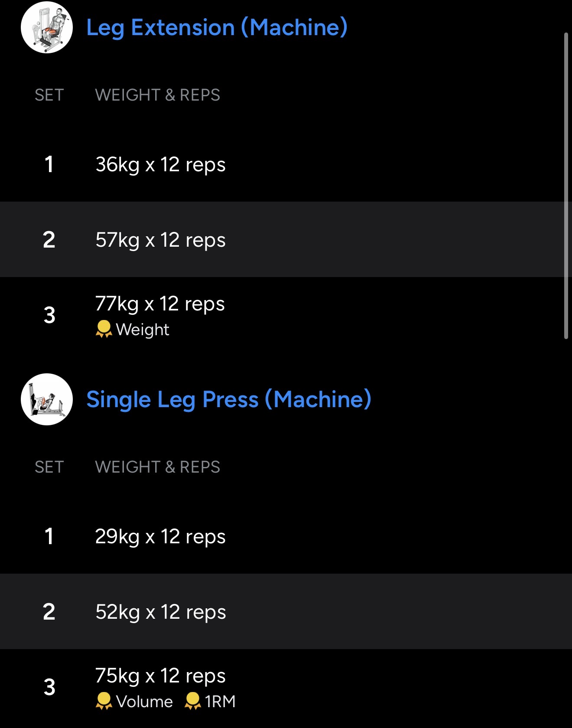This screenshot has width=572, height=728.
Task: Click Single Leg Press WEIGHT & REPS header
Action: coord(157,467)
